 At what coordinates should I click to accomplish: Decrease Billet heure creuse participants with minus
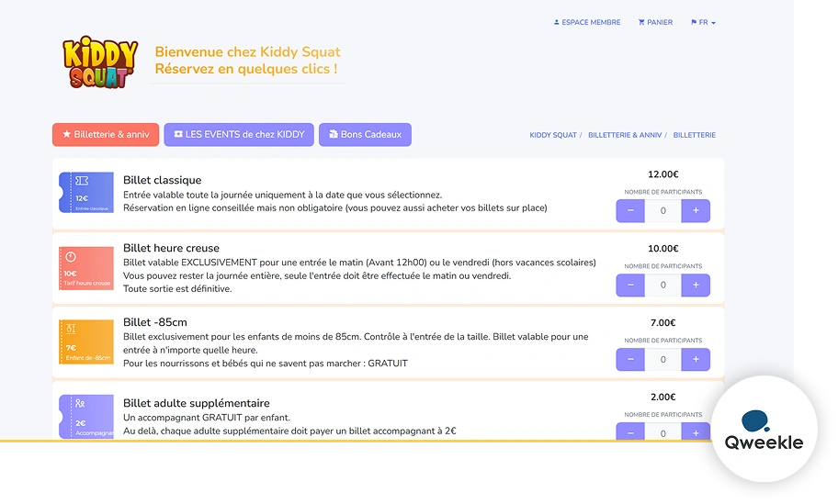click(x=630, y=286)
